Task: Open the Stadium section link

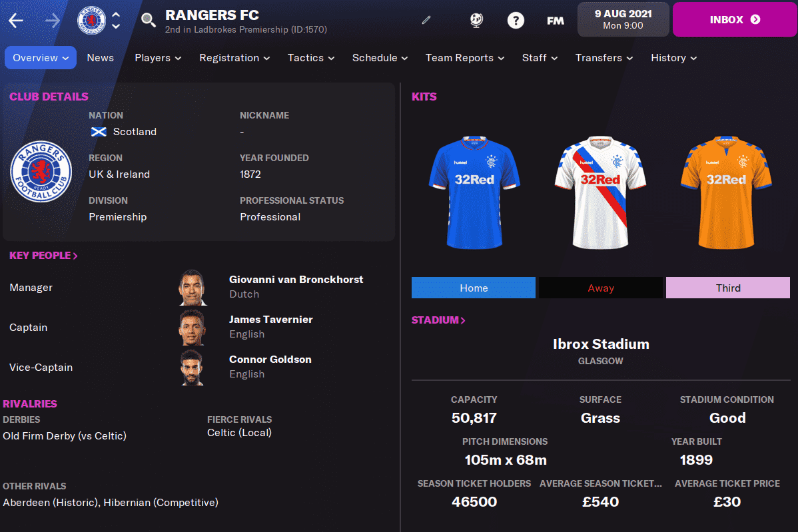Action: point(438,320)
